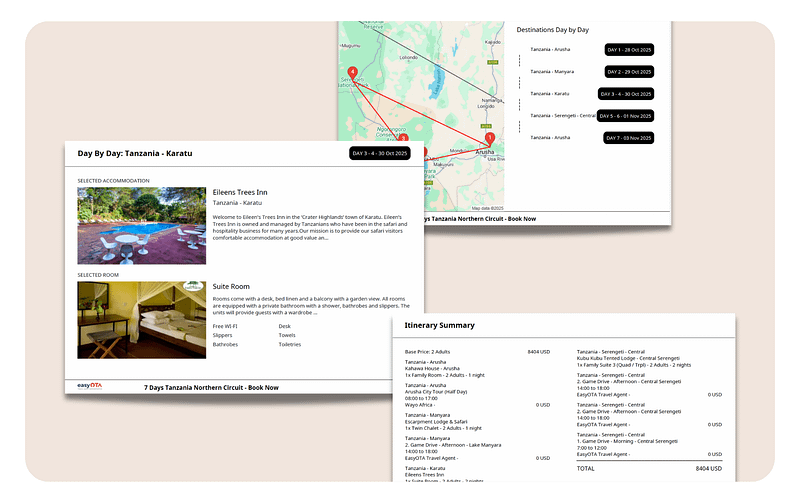Click Tanzania - Serengeti - Central destination entry

[x=564, y=116]
